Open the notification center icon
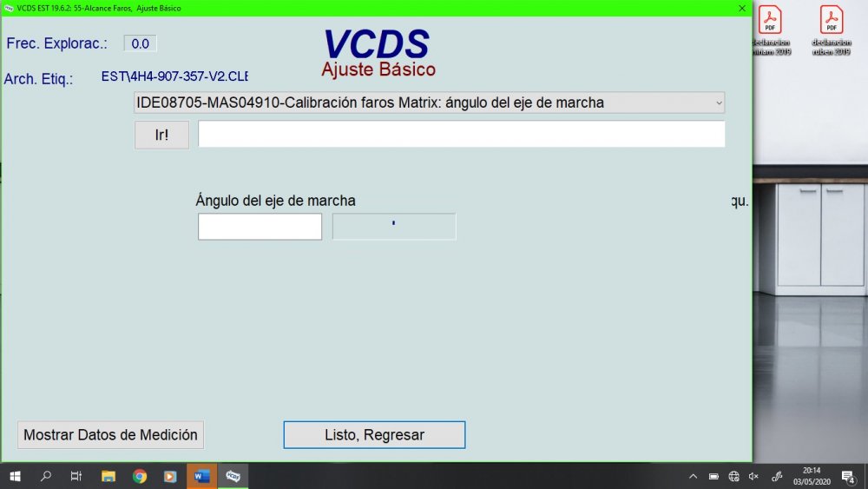Viewport: 868px width, 489px height. (848, 476)
